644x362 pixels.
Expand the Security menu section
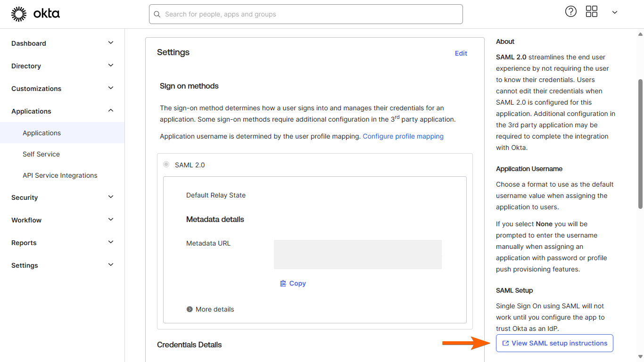[111, 197]
